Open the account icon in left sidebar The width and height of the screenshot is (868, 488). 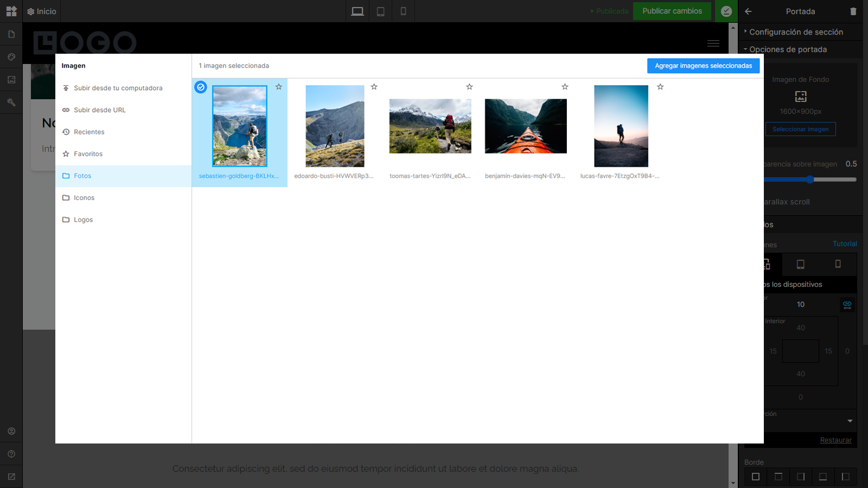tap(11, 431)
